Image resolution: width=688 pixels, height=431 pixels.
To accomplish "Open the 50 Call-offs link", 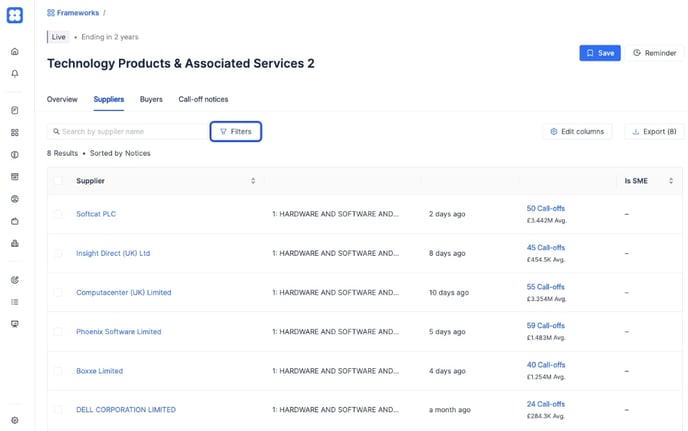I will click(546, 208).
